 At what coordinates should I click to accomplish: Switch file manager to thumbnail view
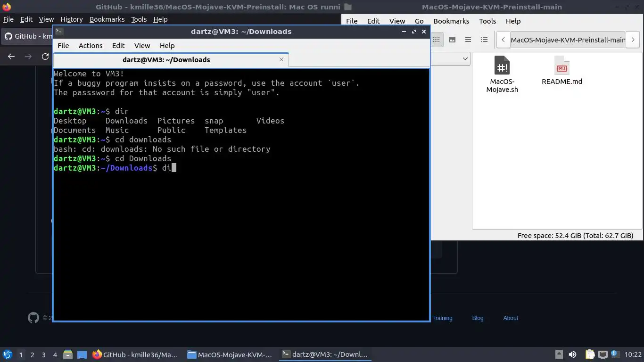(x=452, y=40)
